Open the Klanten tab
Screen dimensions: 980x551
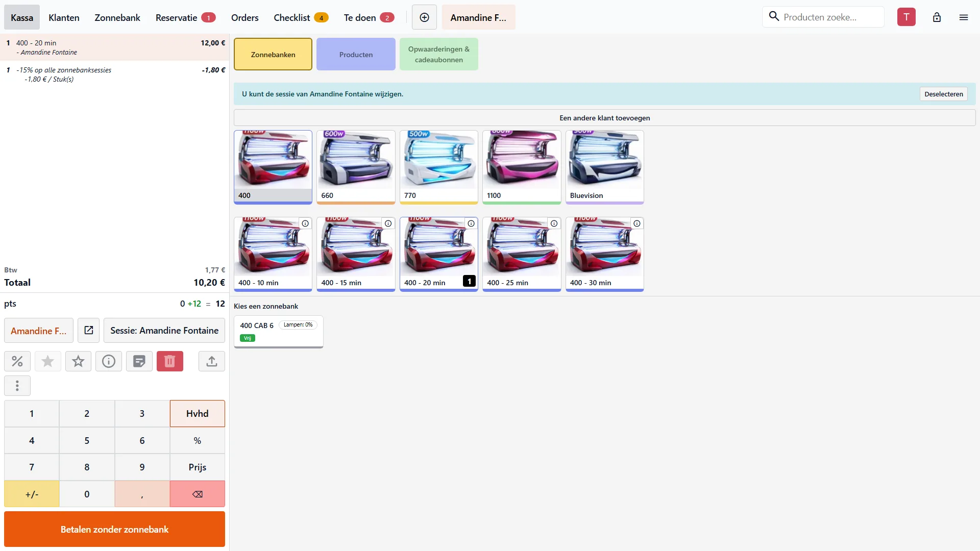click(x=64, y=17)
